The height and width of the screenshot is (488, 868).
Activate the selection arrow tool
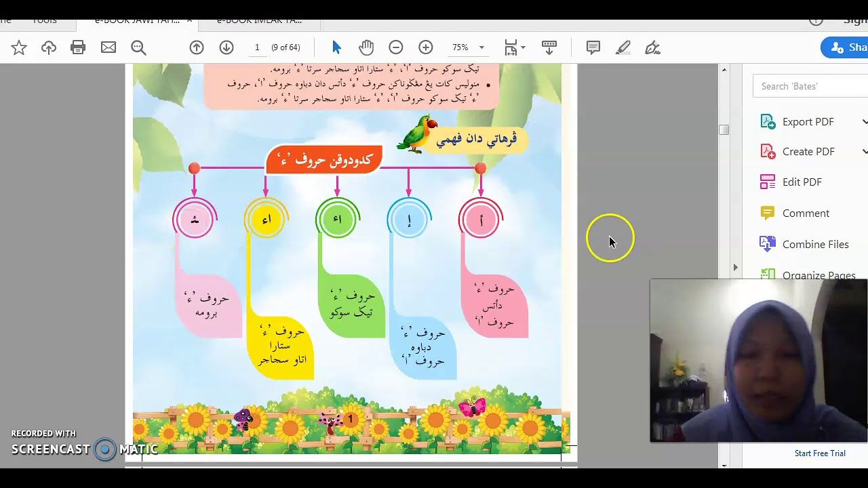[x=337, y=47]
